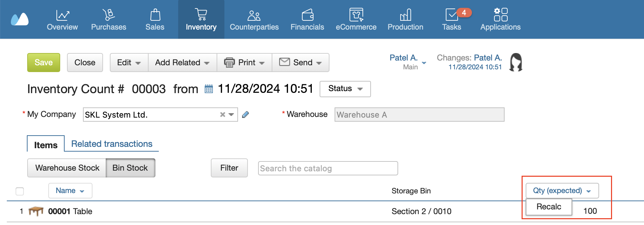Click the Tasks notification badge showing 4
The image size is (644, 225).
click(464, 13)
